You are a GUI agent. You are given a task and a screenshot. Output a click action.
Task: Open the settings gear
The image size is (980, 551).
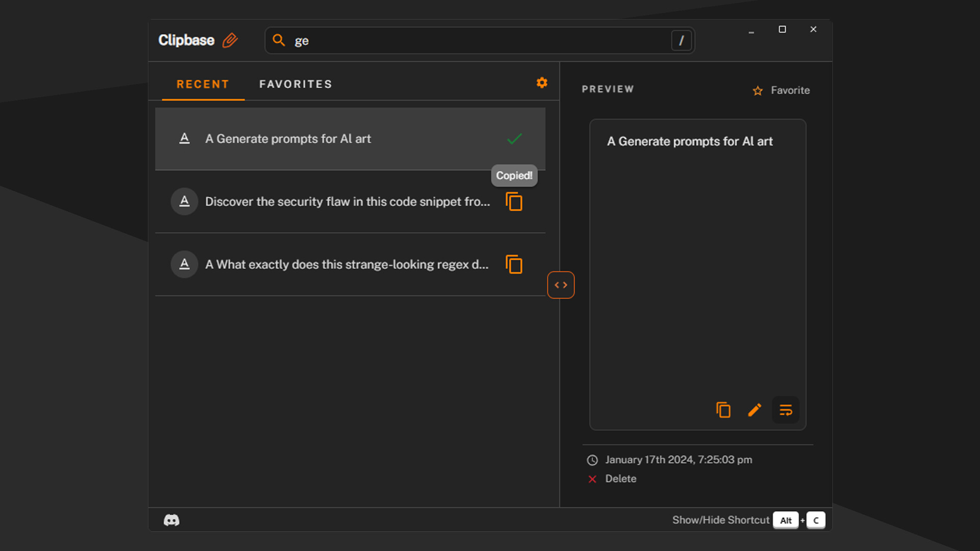(x=542, y=83)
